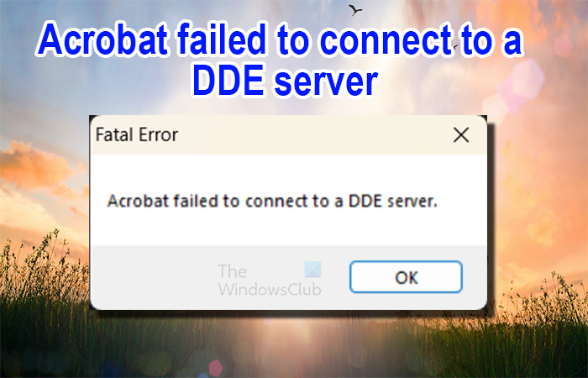Viewport: 588px width, 378px height.
Task: Select the "Fatal Error" dialog title text
Action: (x=137, y=134)
